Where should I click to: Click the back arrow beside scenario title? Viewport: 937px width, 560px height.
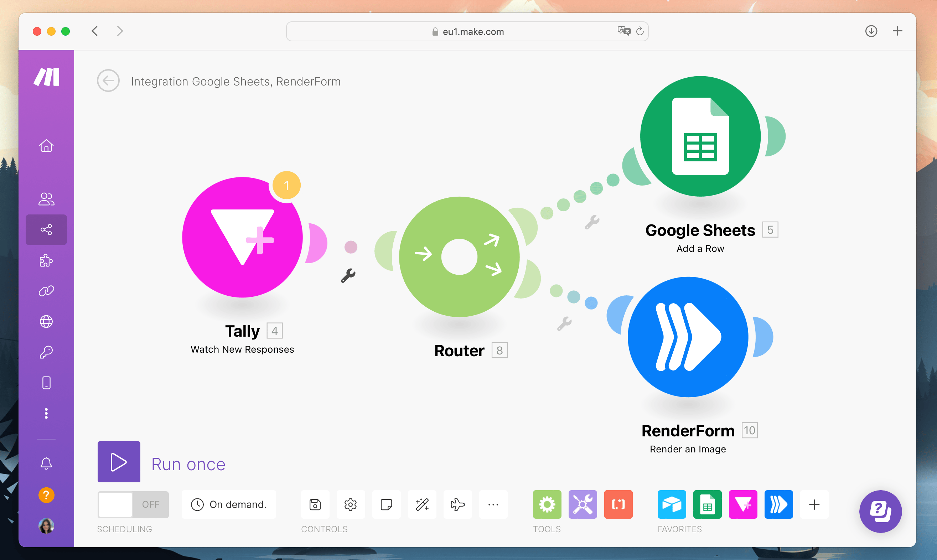tap(108, 81)
